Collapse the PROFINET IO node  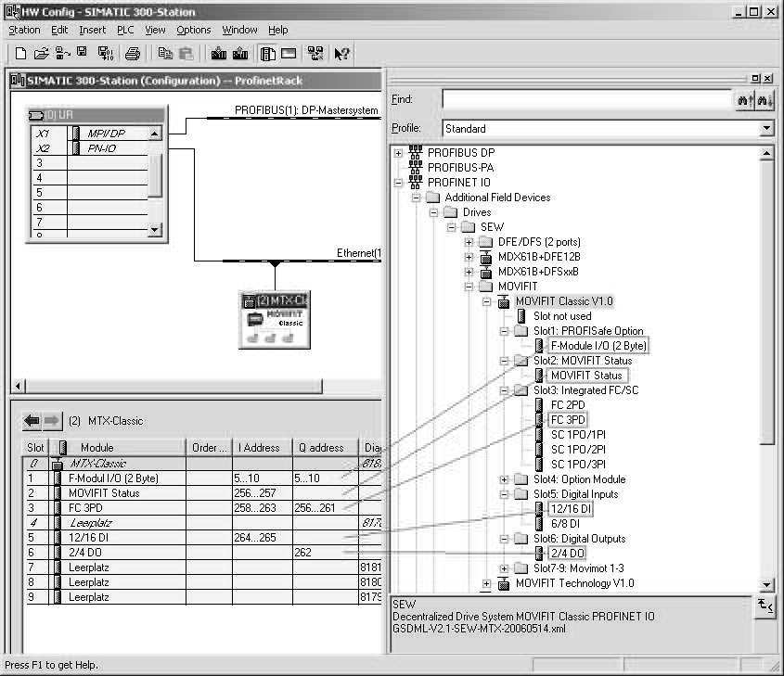[398, 183]
